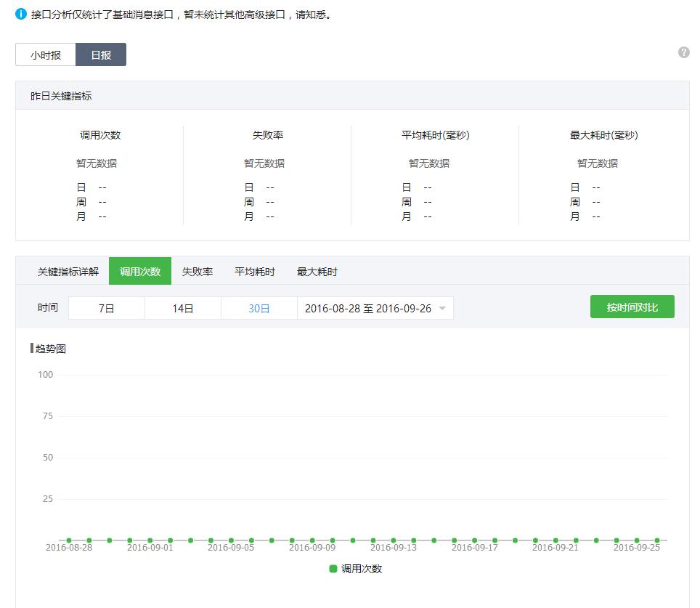Click the dropdown arrow beside the date range
The width and height of the screenshot is (700, 608).
(442, 307)
